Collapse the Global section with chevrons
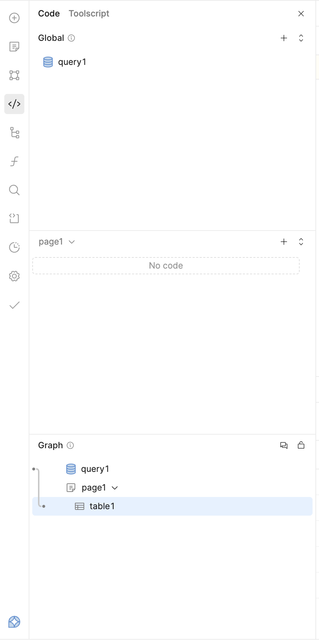Screen dimensions: 319x644 301,38
